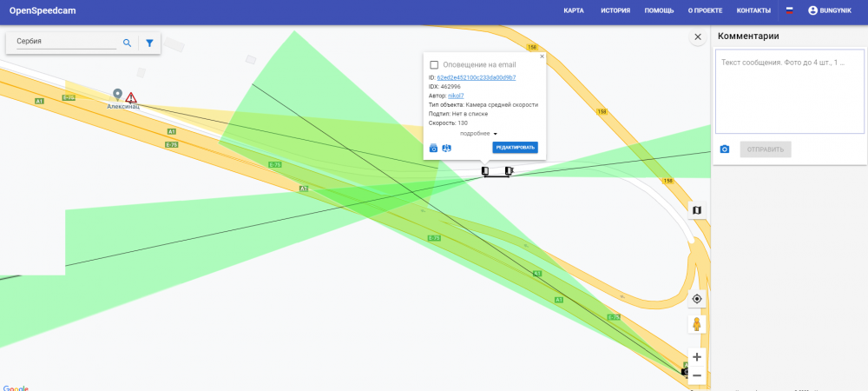Image resolution: width=868 pixels, height=391 pixels.
Task: Open the КОНТАКТЫ menu item
Action: click(x=753, y=10)
